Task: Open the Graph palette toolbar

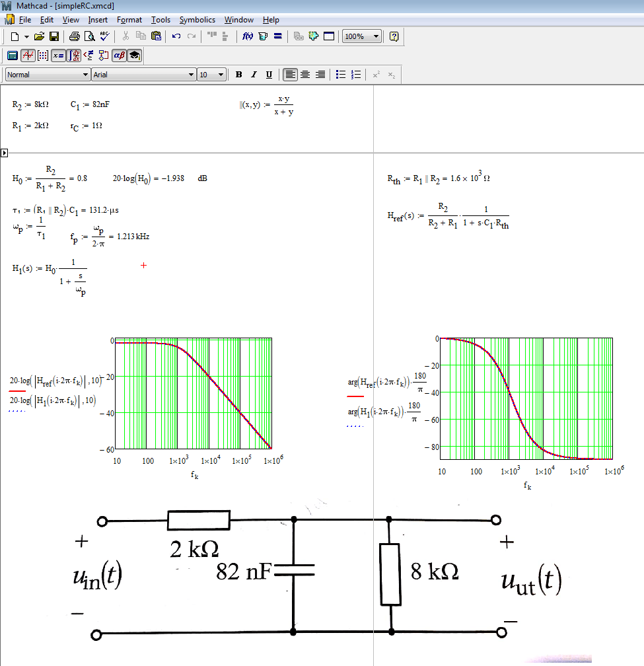Action: [x=27, y=55]
